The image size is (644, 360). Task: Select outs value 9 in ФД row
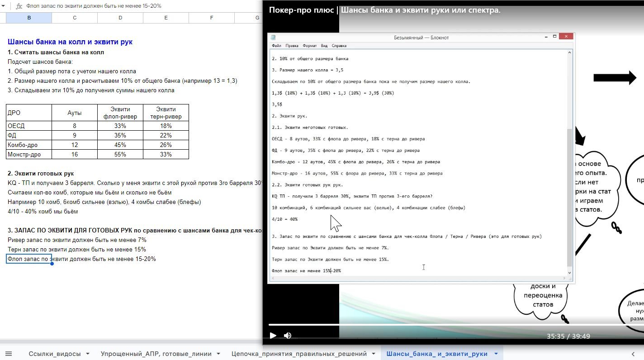coord(75,135)
